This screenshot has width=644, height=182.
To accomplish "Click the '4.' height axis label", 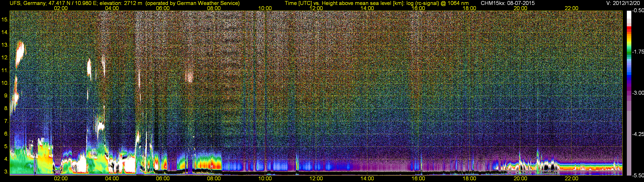I will coord(6,159).
